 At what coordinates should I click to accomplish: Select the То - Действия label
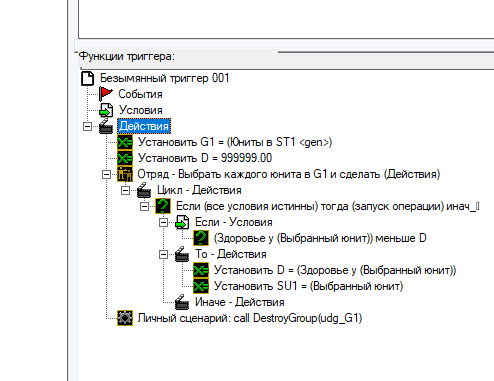pyautogui.click(x=231, y=254)
